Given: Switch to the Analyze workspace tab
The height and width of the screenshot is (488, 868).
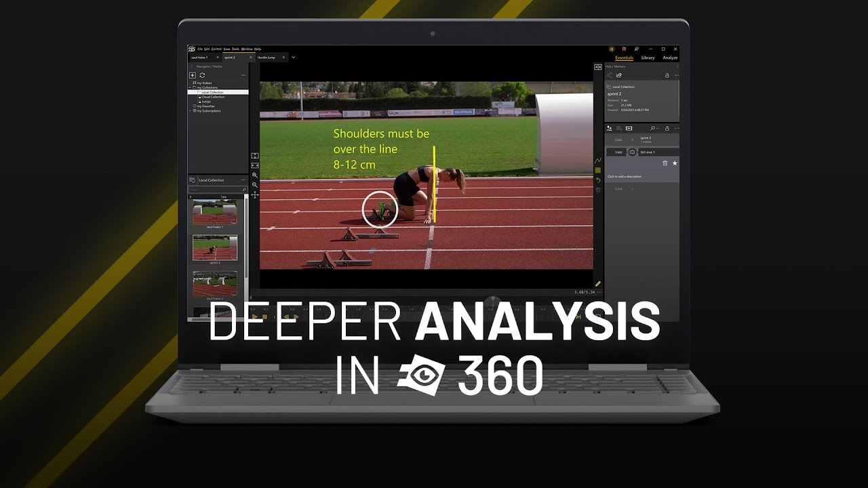Looking at the screenshot, I should 670,58.
